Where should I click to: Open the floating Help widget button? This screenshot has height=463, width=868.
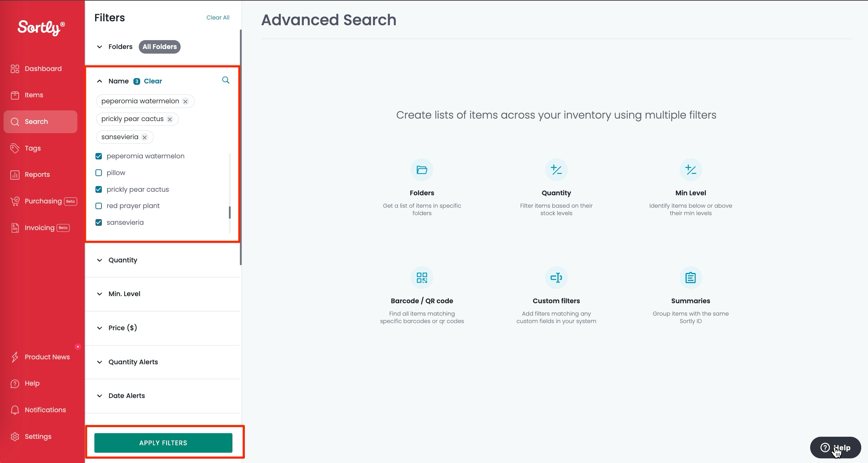tap(835, 448)
